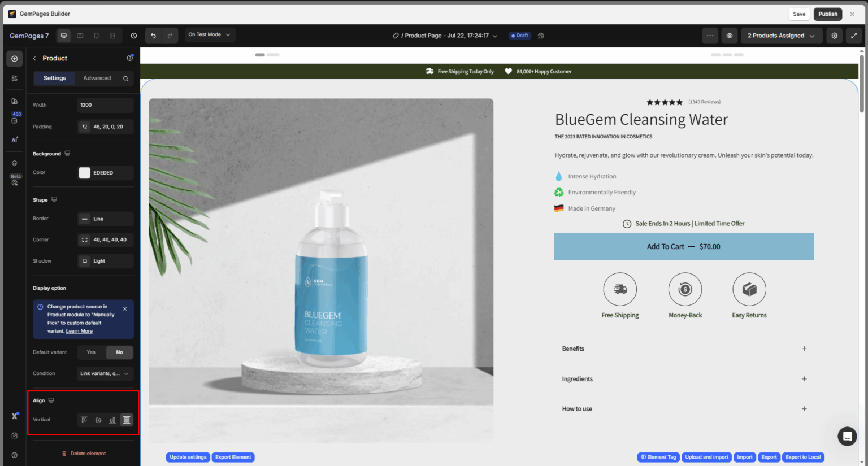The height and width of the screenshot is (466, 868).
Task: Click Export Element button
Action: point(233,458)
